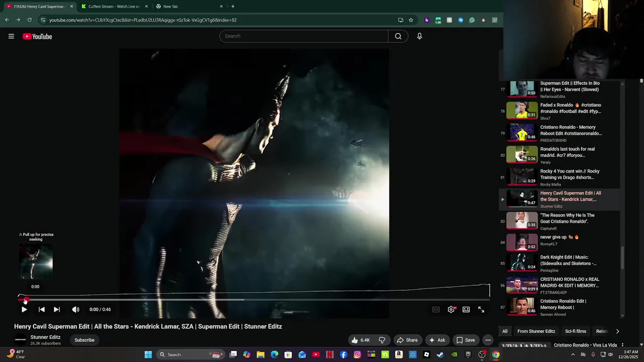Screen dimensions: 644x362
Task: Reload the YouTube page
Action: click(x=30, y=20)
